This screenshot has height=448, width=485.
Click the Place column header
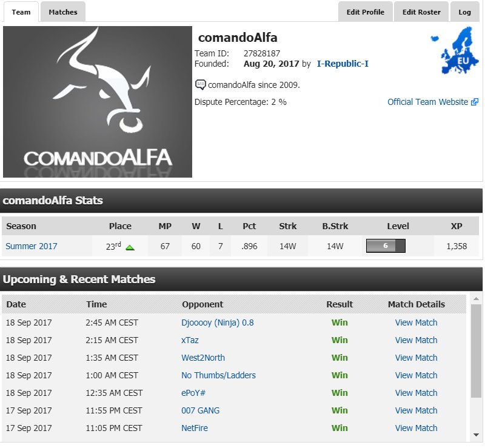tap(120, 226)
